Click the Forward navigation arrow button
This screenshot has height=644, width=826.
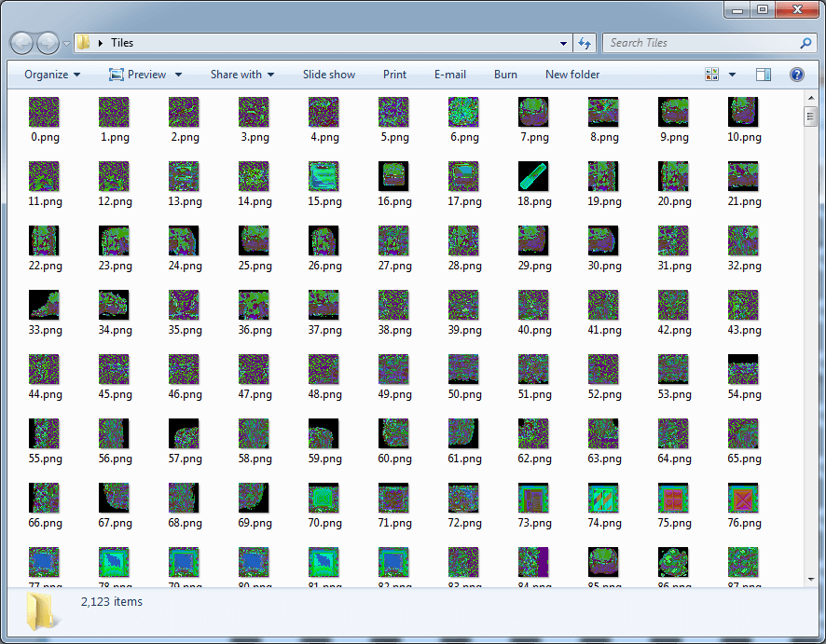pos(48,43)
